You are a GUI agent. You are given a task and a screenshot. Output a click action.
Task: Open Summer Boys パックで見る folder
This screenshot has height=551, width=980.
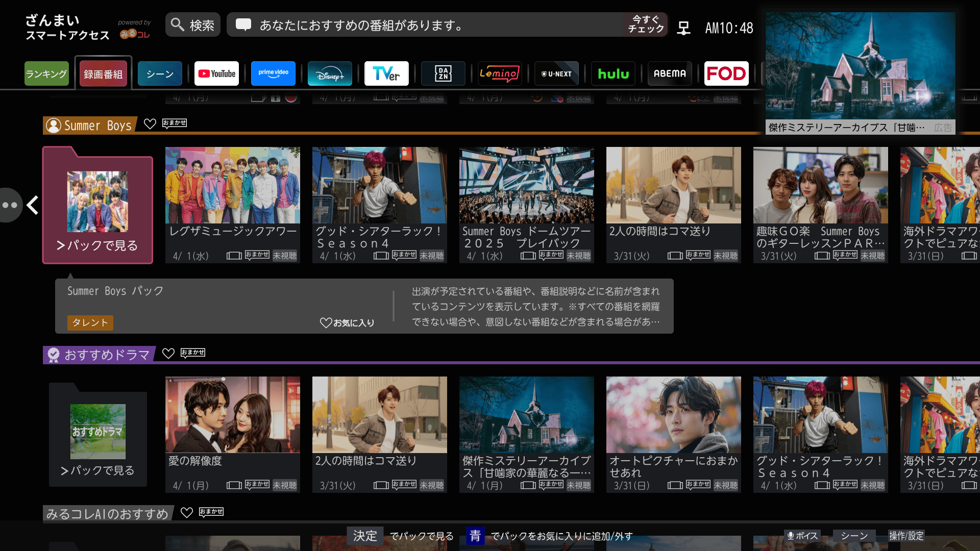97,206
